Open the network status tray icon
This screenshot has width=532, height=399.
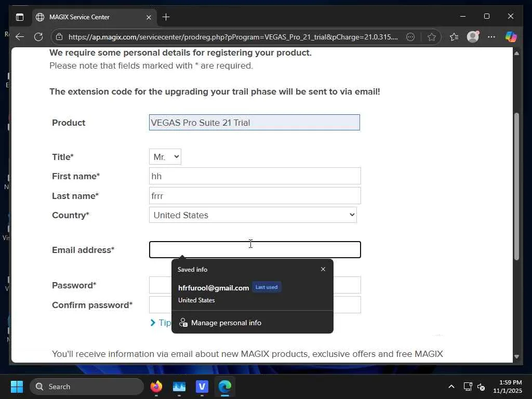[468, 387]
